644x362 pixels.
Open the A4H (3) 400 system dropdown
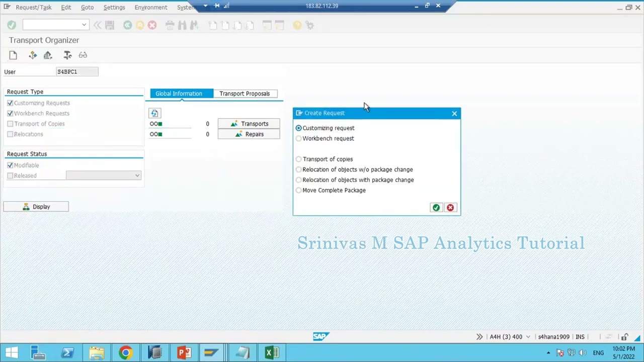click(x=528, y=337)
